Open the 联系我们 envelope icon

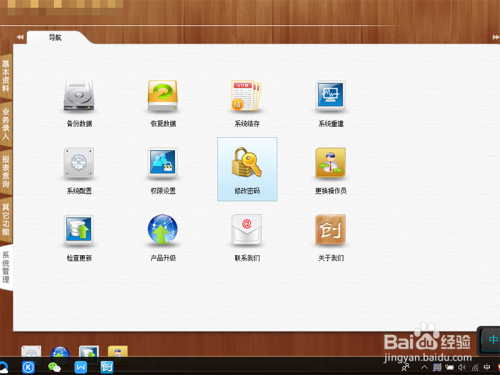[x=247, y=230]
